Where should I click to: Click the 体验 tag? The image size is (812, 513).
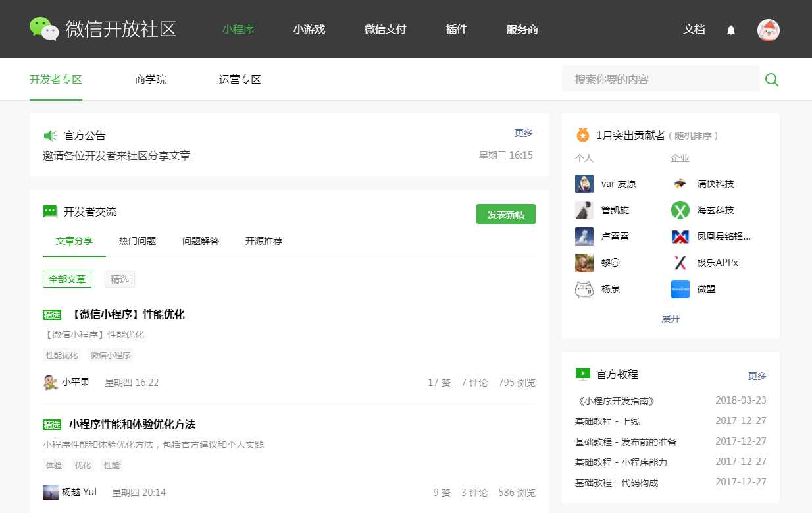coord(54,466)
